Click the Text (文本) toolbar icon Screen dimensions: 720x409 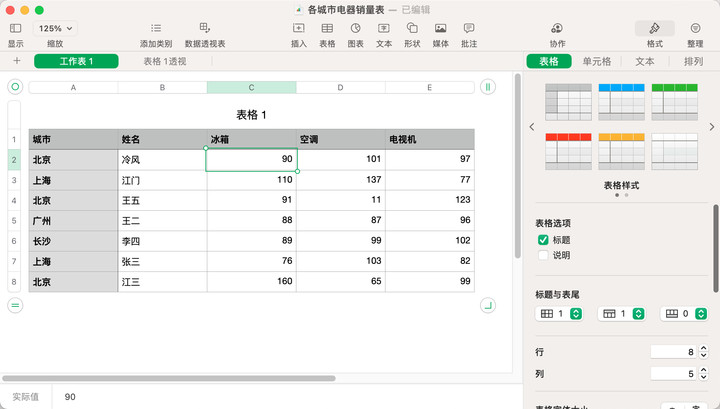pos(383,29)
